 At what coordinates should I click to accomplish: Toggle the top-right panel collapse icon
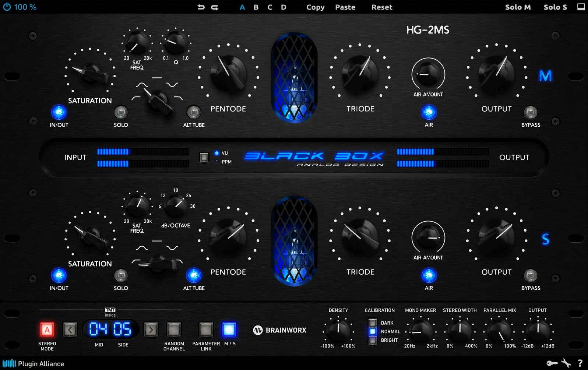pyautogui.click(x=581, y=7)
